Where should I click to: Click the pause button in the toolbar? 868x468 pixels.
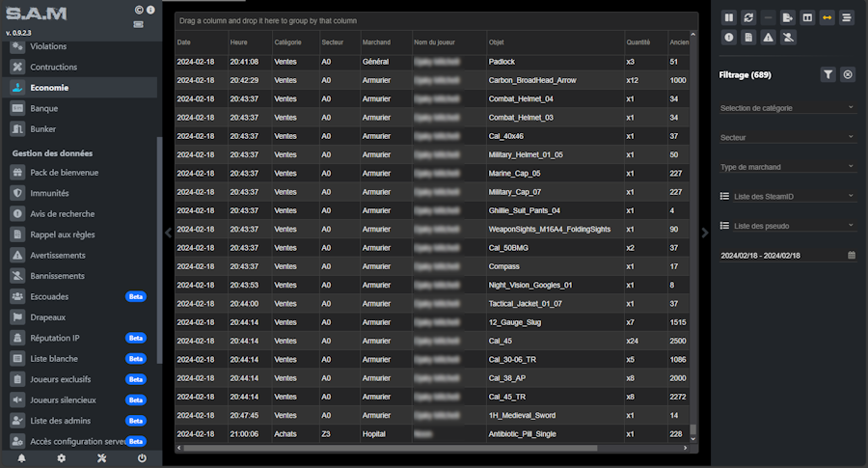[729, 17]
